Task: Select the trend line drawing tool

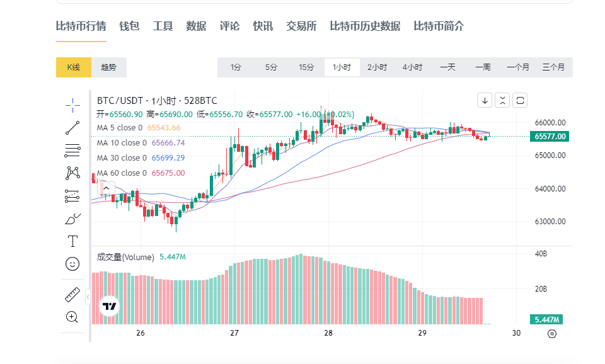Action: [73, 127]
